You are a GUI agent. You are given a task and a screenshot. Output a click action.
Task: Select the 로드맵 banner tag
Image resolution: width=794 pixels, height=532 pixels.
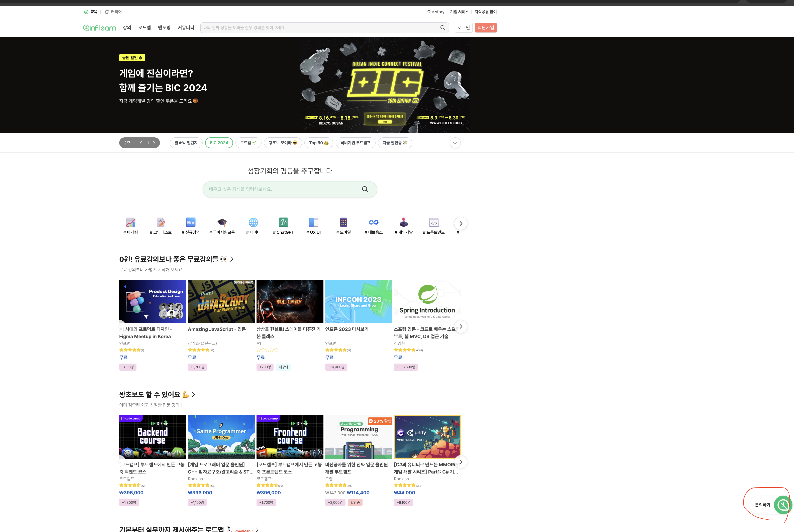tap(248, 143)
